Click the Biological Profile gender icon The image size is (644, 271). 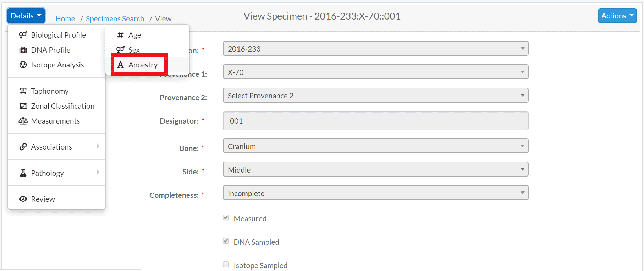[23, 35]
